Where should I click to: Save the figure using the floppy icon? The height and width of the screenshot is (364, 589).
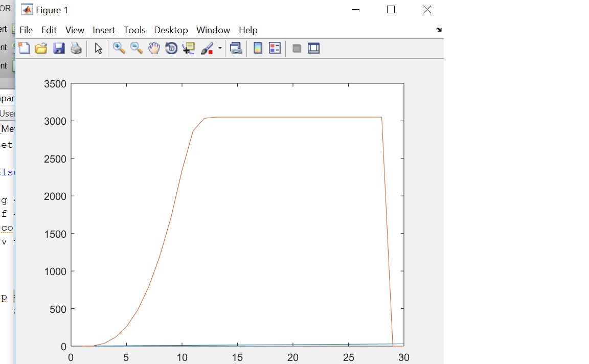[x=59, y=49]
